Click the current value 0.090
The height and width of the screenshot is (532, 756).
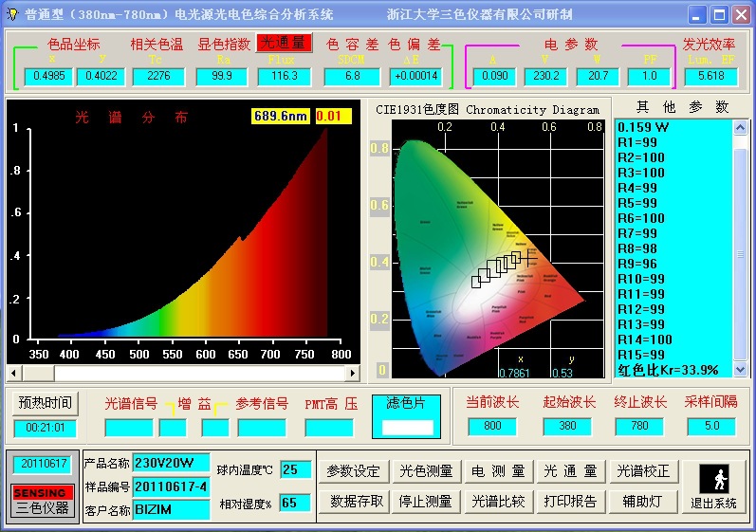(x=495, y=76)
